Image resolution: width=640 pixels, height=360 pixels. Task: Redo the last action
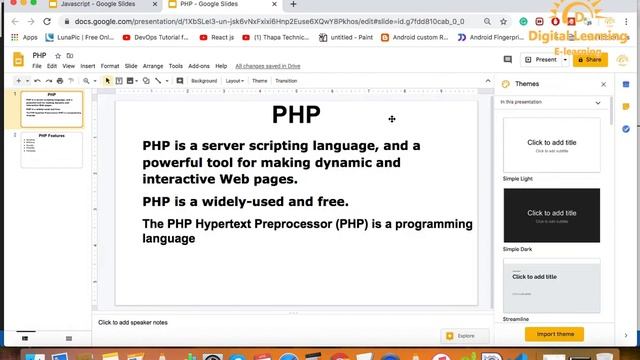49,81
